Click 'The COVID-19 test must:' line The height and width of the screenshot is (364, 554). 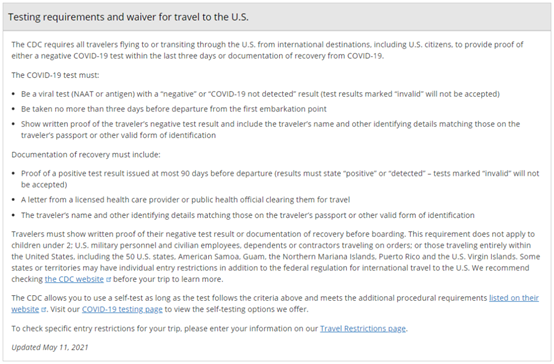click(55, 75)
